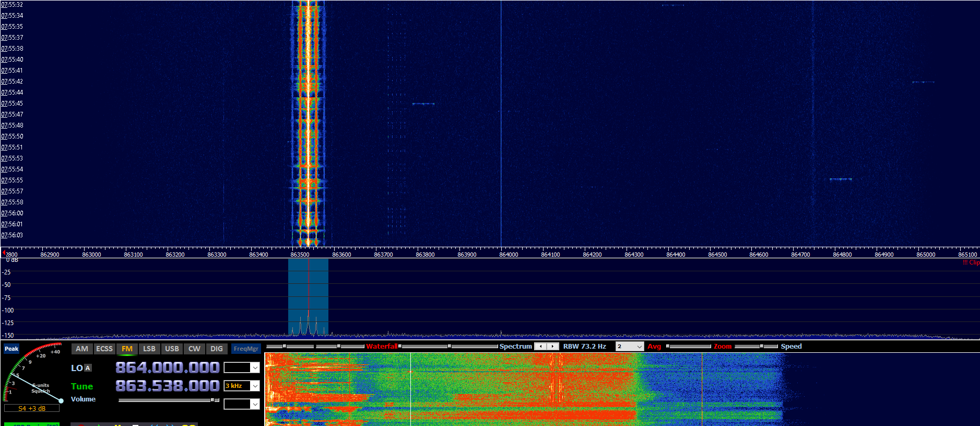
Task: Click on the Volume slider track
Action: (x=169, y=400)
